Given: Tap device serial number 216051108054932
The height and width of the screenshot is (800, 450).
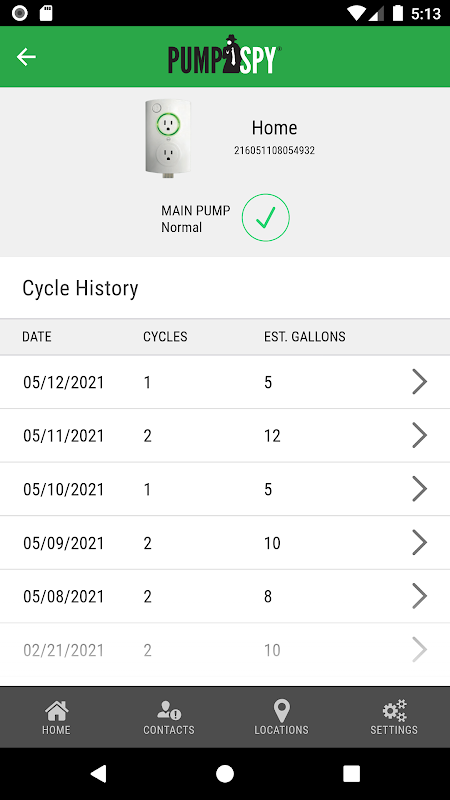Looking at the screenshot, I should (274, 151).
